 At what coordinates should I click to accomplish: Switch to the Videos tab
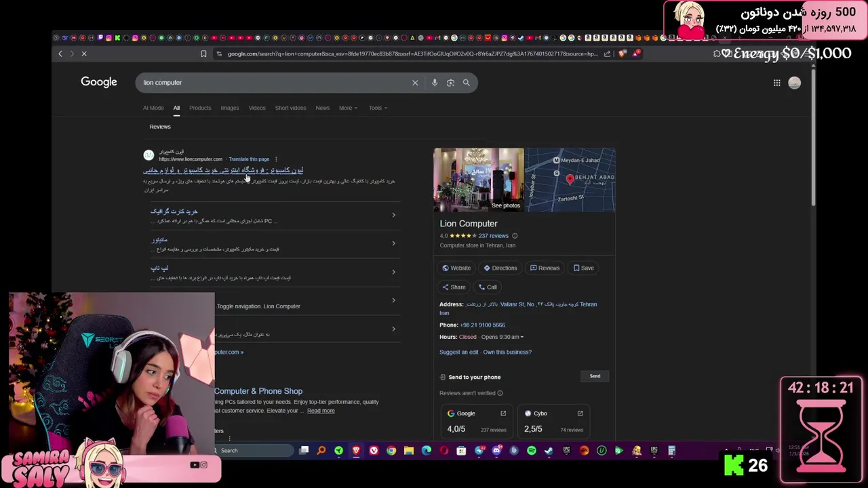point(257,108)
